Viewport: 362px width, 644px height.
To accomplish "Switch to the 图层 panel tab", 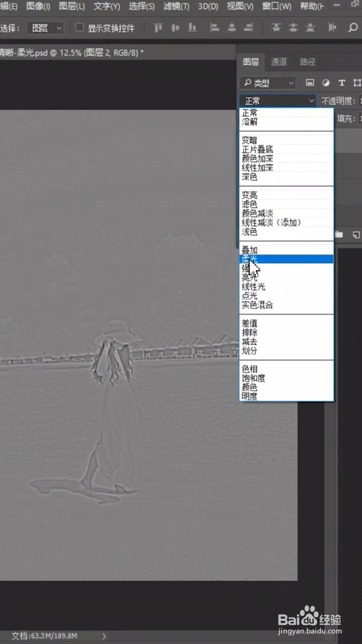I will [x=250, y=62].
